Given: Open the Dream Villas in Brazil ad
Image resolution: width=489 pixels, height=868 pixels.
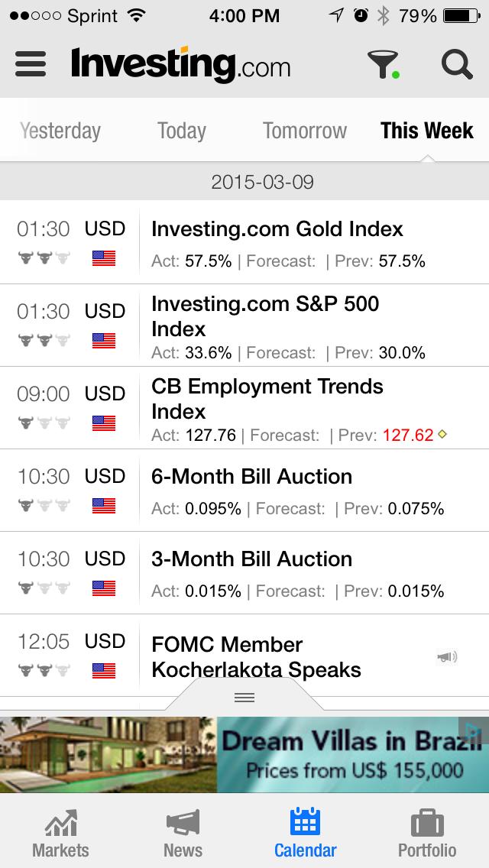Looking at the screenshot, I should (x=244, y=754).
